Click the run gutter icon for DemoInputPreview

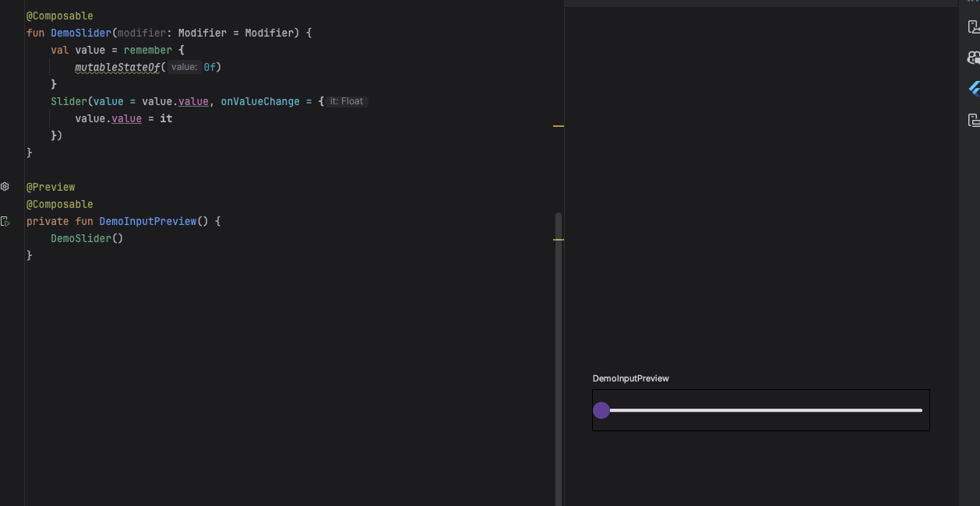(5, 222)
